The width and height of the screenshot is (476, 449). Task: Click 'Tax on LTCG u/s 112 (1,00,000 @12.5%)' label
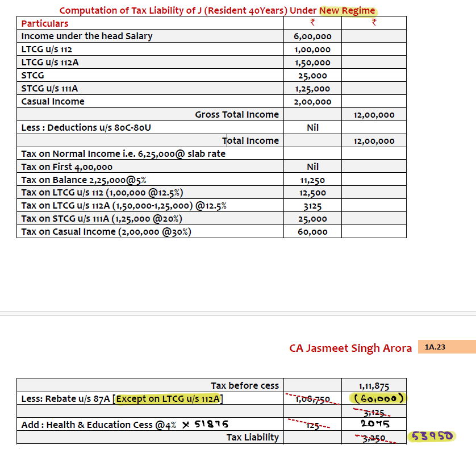point(102,193)
